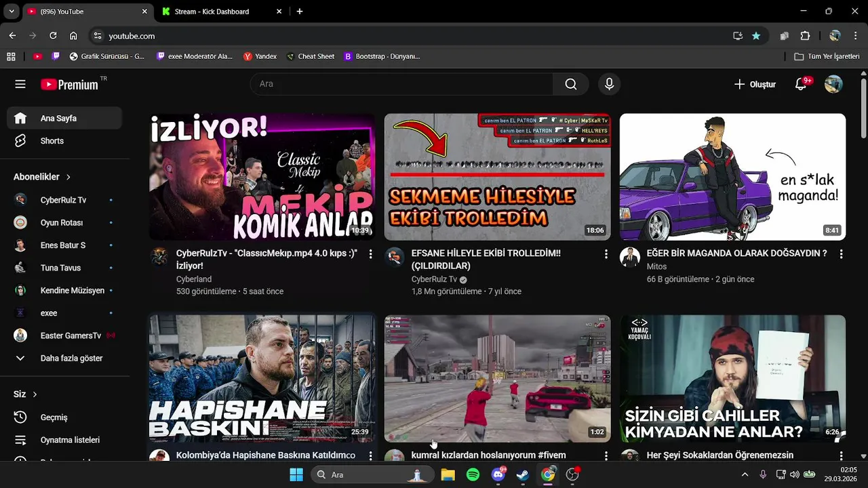Open File Explorer from the taskbar

click(448, 474)
